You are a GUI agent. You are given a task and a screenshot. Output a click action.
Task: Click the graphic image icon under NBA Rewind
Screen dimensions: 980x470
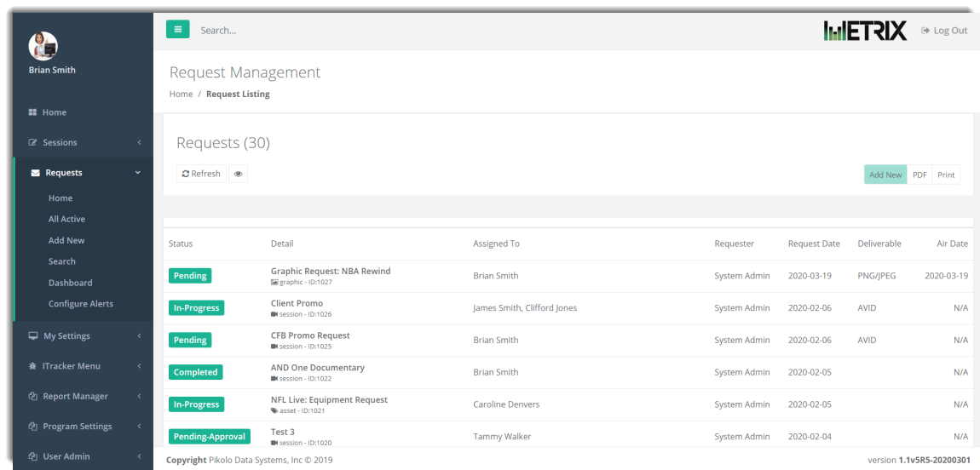[x=274, y=282]
